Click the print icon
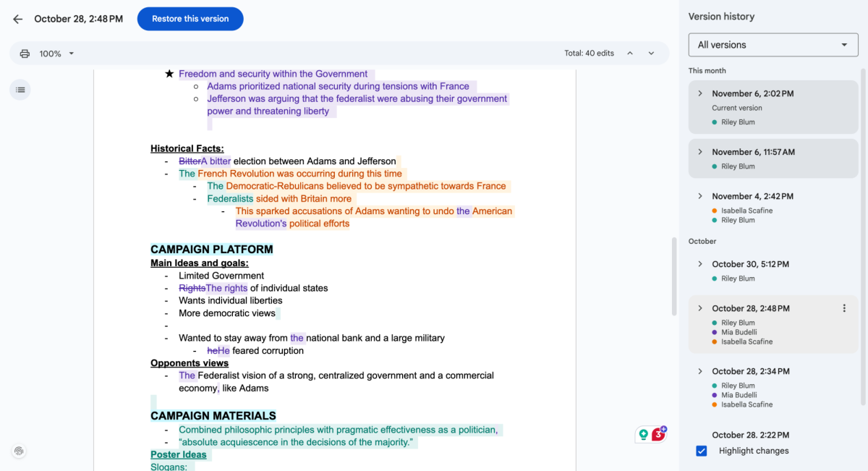The image size is (868, 471). 25,54
